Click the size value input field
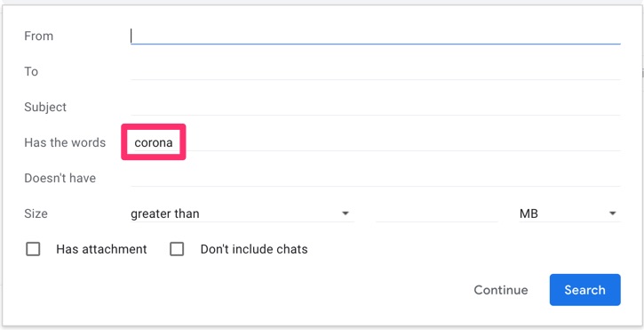644x330 pixels. click(x=437, y=213)
